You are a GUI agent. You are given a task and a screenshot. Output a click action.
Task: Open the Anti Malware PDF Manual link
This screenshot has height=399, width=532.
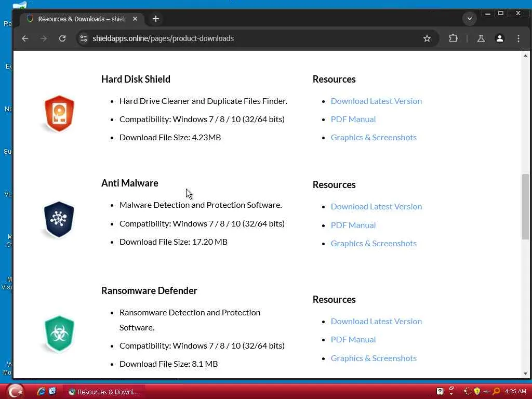click(353, 225)
